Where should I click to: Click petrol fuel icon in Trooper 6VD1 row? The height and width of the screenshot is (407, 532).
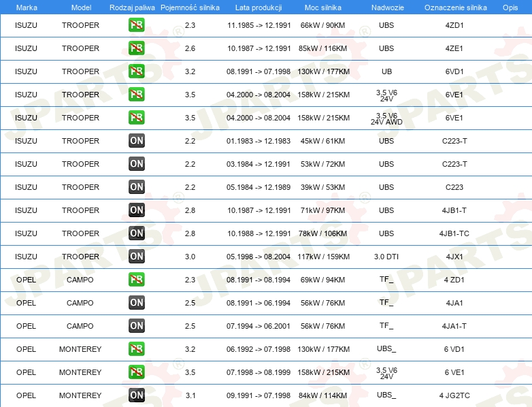136,71
